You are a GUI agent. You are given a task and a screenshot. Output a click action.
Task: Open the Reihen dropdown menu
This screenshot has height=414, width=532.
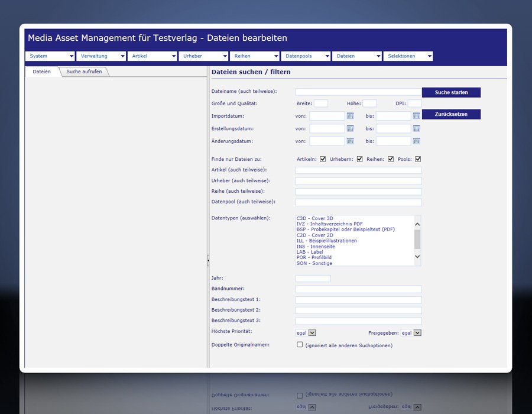tap(254, 56)
